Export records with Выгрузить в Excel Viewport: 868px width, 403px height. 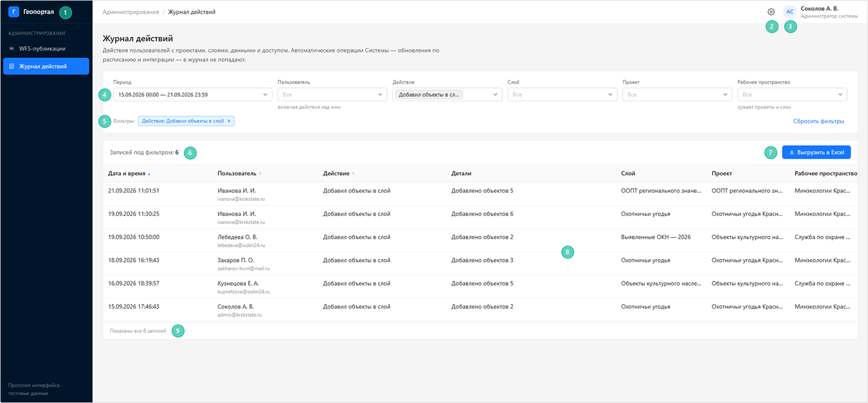click(816, 152)
